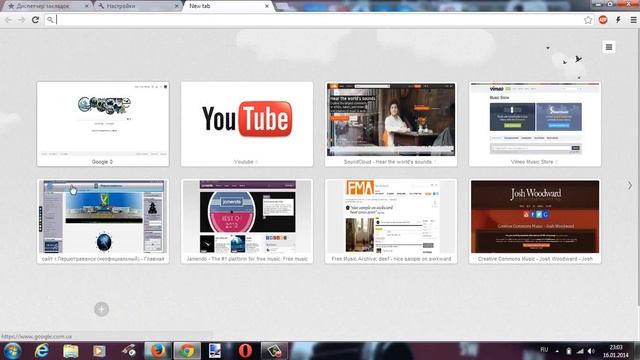Click the RU language indicator
This screenshot has width=640, height=360.
pos(544,350)
